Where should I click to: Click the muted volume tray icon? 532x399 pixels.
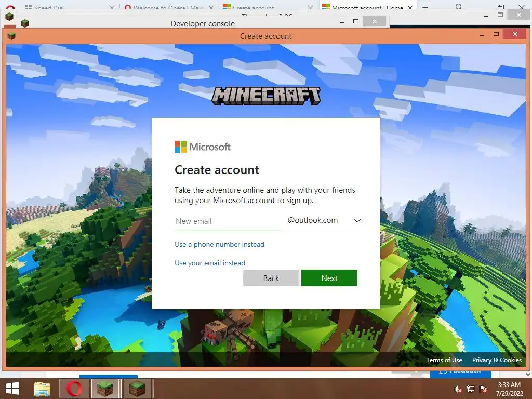click(458, 389)
